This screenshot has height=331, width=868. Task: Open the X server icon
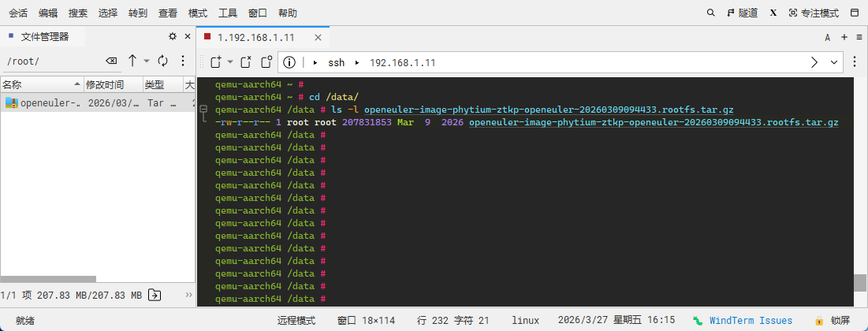click(x=773, y=13)
